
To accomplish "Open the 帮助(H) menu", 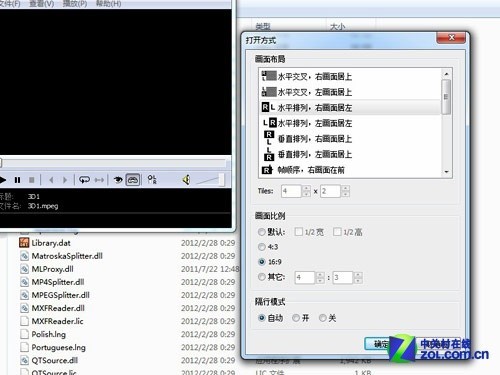I will pyautogui.click(x=108, y=4).
